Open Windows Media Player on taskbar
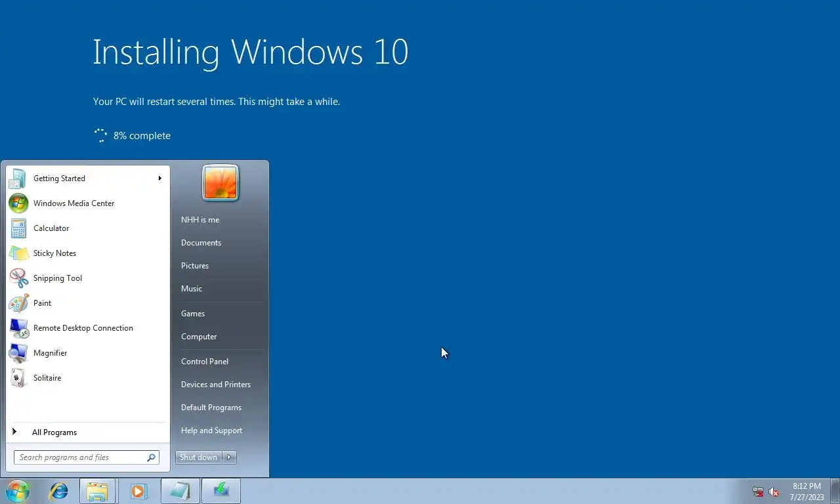The image size is (840, 504). pos(138,491)
